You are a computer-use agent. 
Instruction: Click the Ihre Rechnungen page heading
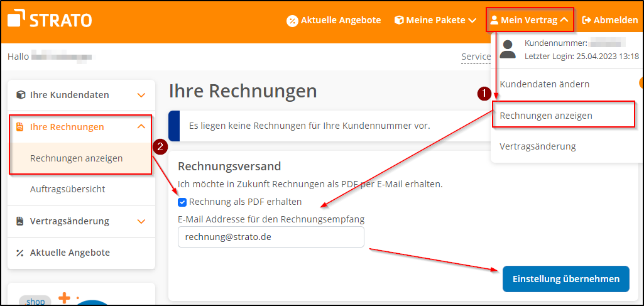(x=243, y=91)
